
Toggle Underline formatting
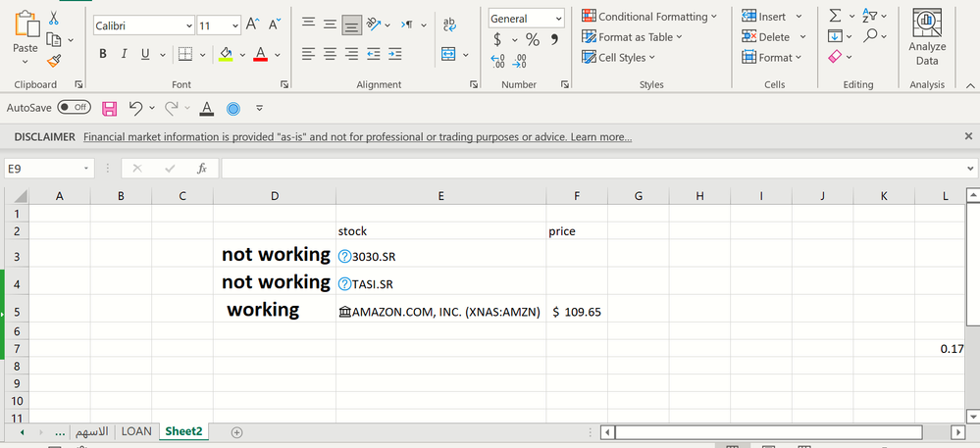click(145, 54)
